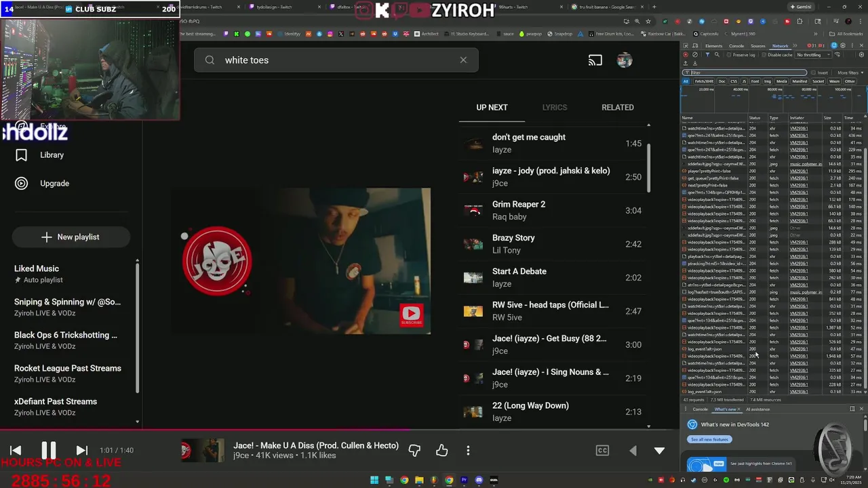Go back to the previous track

point(16,450)
